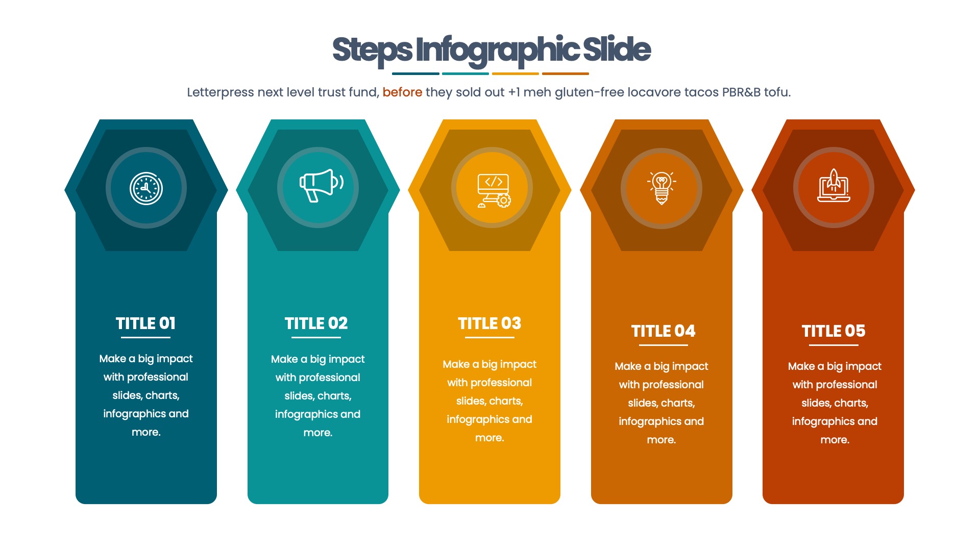Select the 'TITLE 04' label in amber card
The width and height of the screenshot is (980, 551).
coord(661,328)
